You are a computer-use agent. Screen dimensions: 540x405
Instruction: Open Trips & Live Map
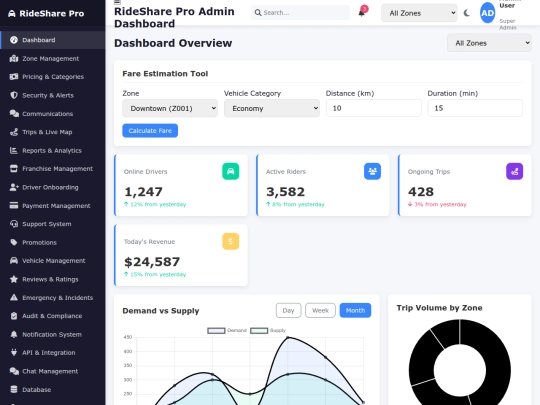coord(53,132)
